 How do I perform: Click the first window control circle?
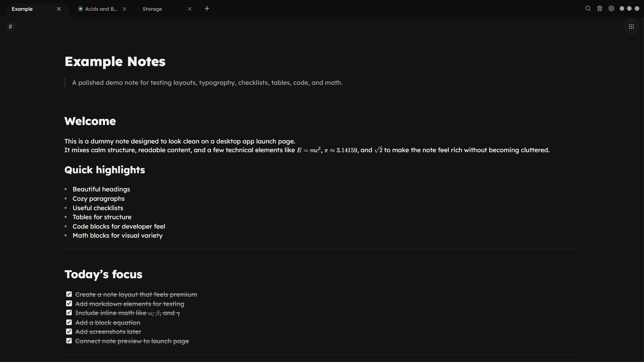(623, 8)
